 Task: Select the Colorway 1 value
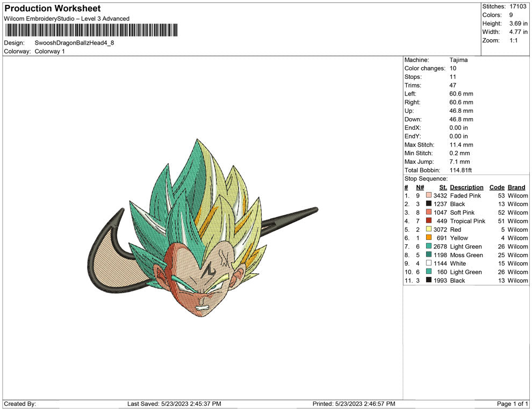click(x=49, y=52)
